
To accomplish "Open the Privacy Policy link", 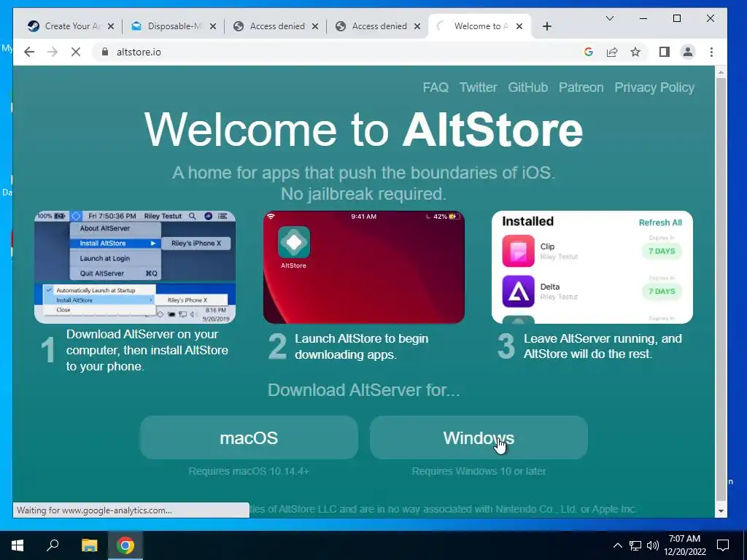I will click(654, 87).
